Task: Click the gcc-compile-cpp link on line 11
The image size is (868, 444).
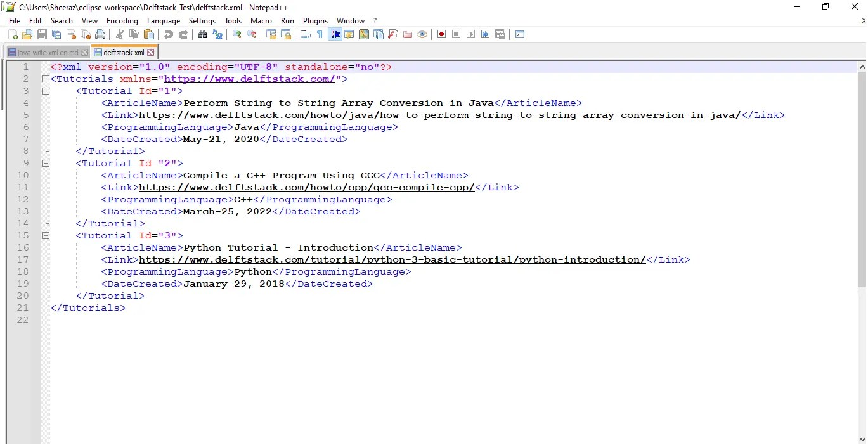Action: pyautogui.click(x=304, y=187)
